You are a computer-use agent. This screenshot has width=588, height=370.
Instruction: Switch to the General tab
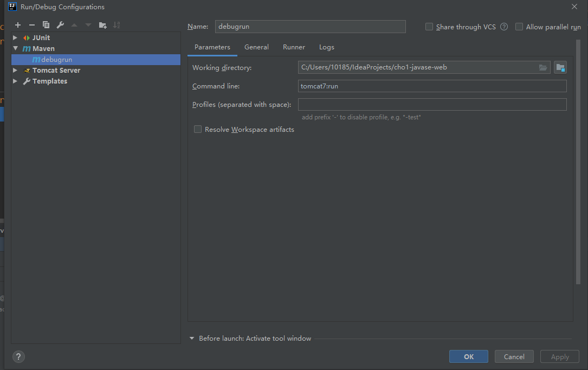pos(256,47)
